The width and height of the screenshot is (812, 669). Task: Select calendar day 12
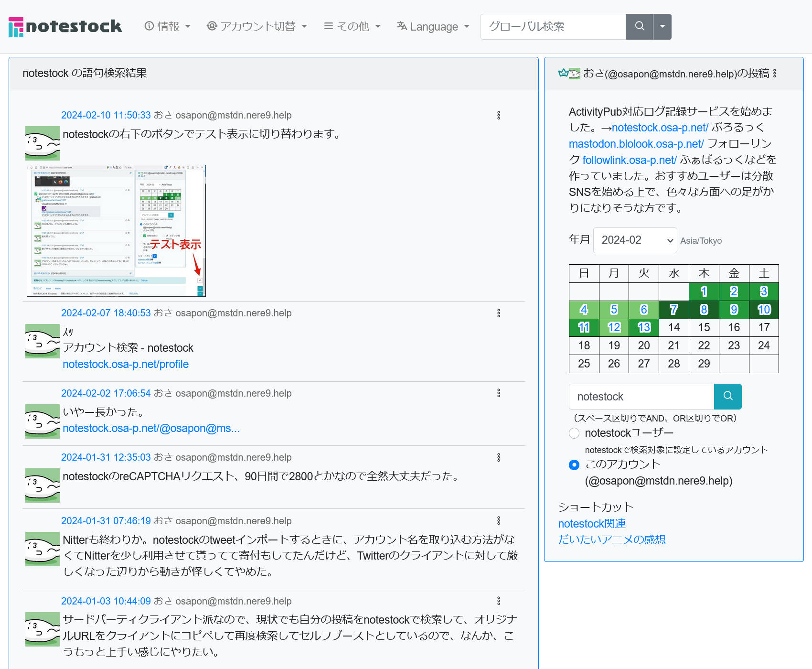coord(614,327)
